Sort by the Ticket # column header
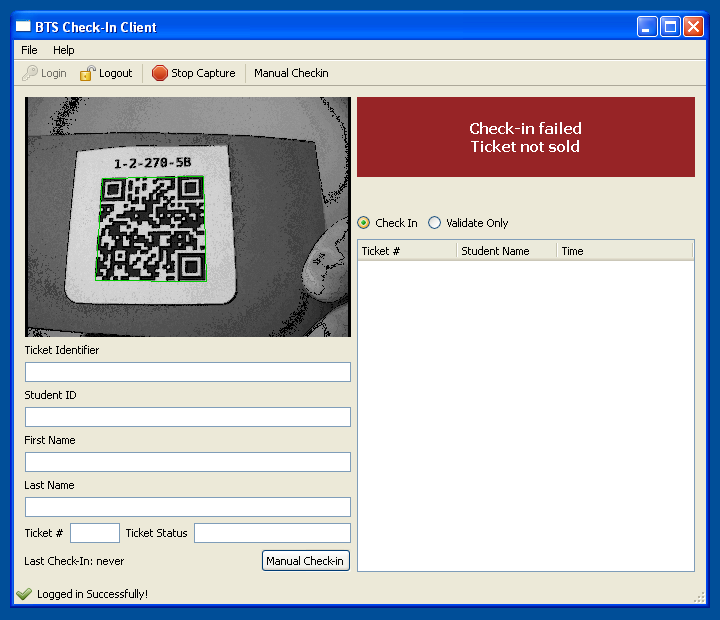 click(x=407, y=251)
